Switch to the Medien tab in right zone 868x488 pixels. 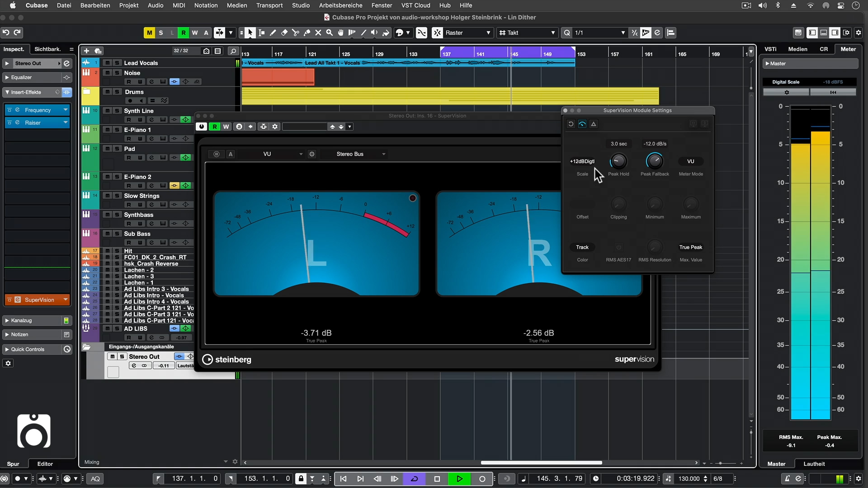[x=798, y=49]
